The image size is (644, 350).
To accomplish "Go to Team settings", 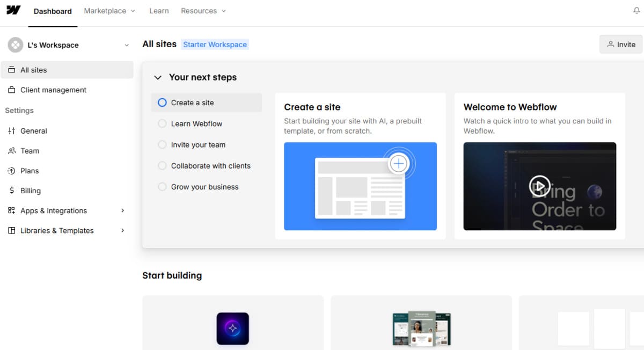I will click(x=30, y=151).
